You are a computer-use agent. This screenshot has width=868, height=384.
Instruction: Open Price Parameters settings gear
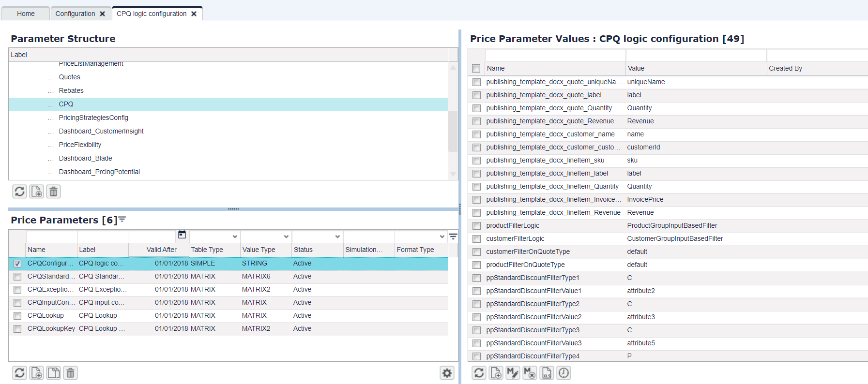coord(447,373)
